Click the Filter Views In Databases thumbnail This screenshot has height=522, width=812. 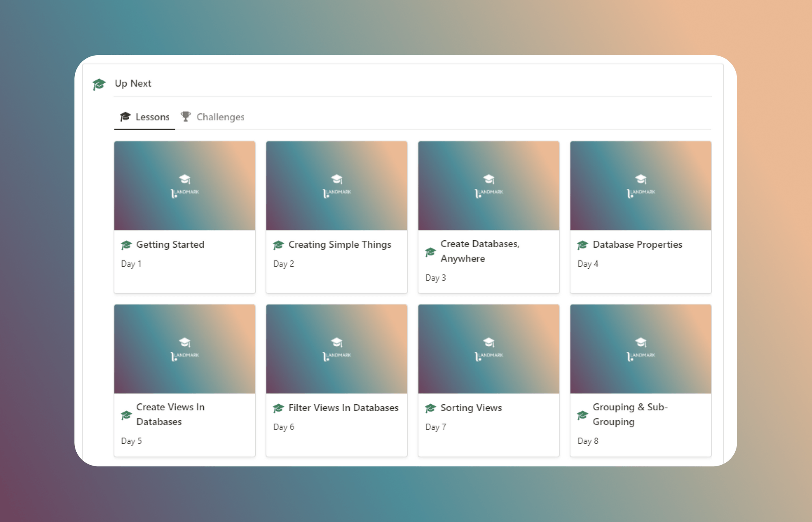(x=337, y=348)
